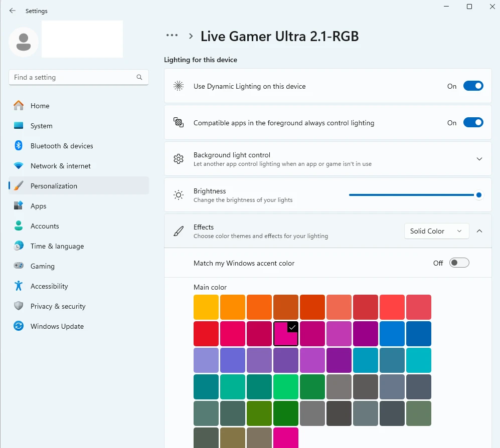Image resolution: width=500 pixels, height=448 pixels.
Task: Turn off Use Dynamic Lighting toggle
Action: click(473, 86)
